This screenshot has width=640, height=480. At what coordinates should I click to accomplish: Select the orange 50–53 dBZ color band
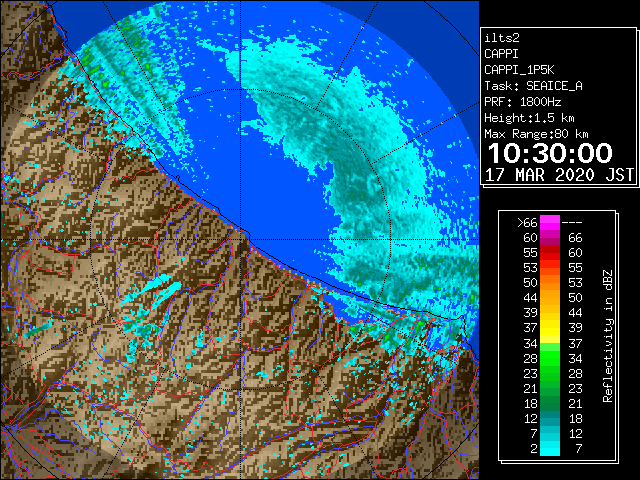coord(550,283)
